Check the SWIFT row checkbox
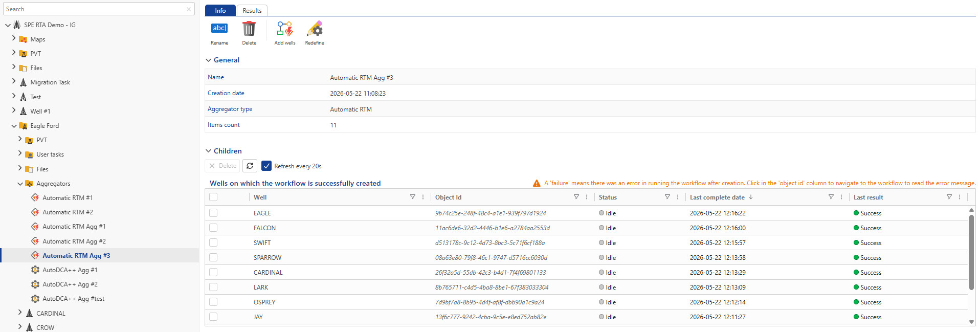Screen dimensions: 980x332 213,242
